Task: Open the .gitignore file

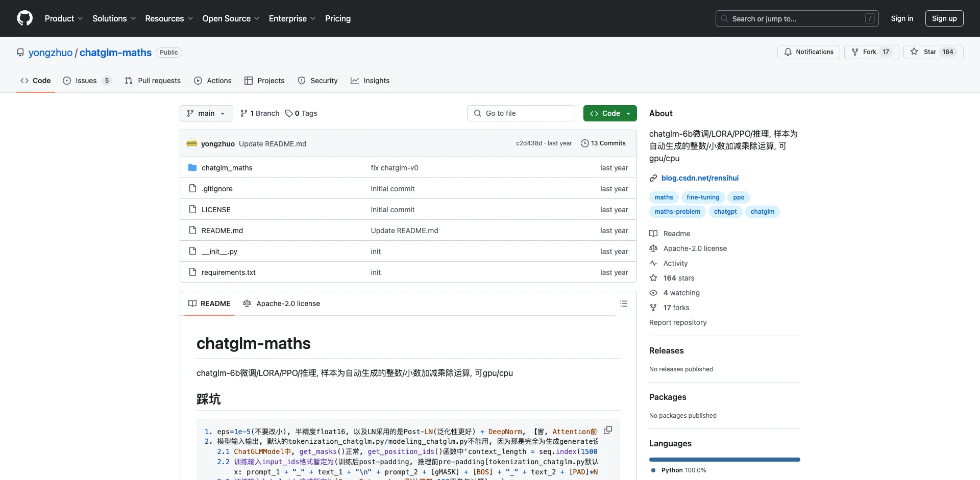Action: tap(217, 189)
